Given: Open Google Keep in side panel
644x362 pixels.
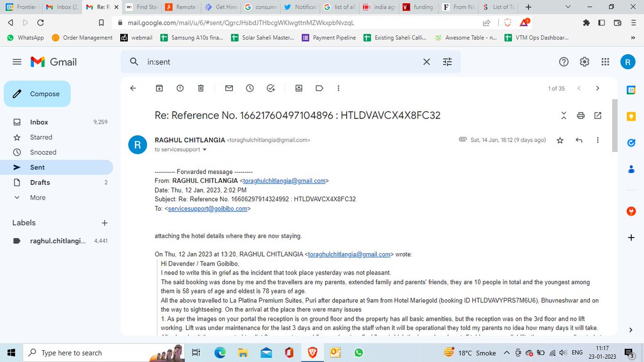Looking at the screenshot, I should [x=631, y=116].
